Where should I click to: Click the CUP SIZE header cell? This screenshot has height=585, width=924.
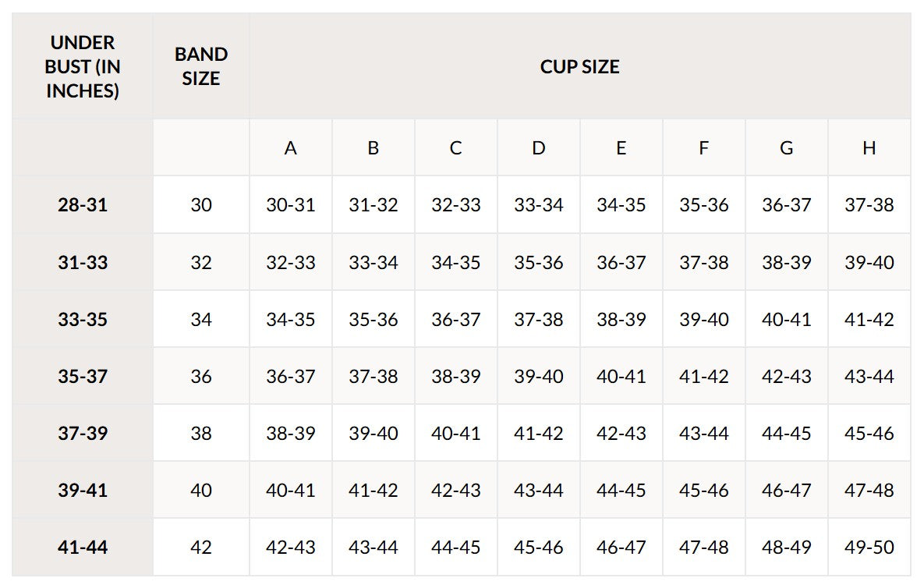(580, 66)
